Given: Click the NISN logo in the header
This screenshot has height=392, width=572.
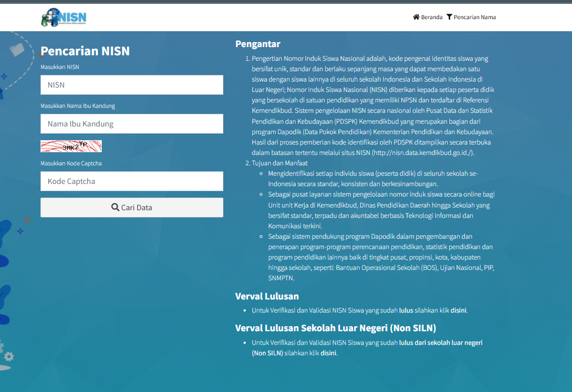Looking at the screenshot, I should (63, 18).
